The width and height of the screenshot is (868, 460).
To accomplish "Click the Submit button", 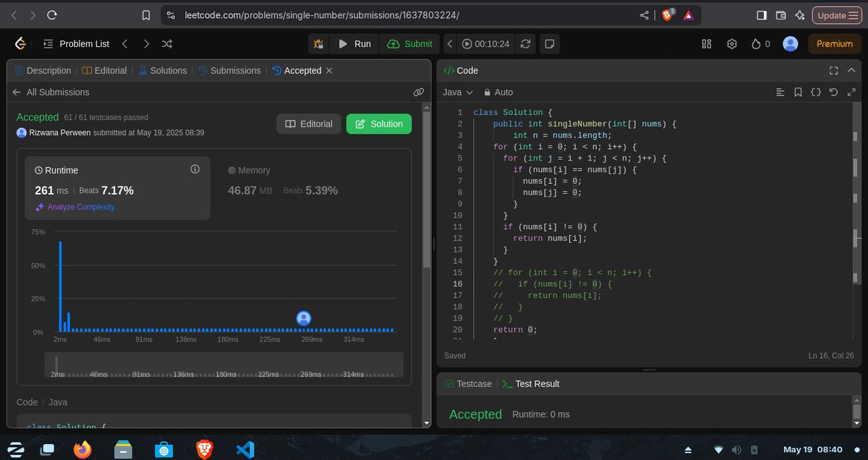I will click(x=410, y=44).
